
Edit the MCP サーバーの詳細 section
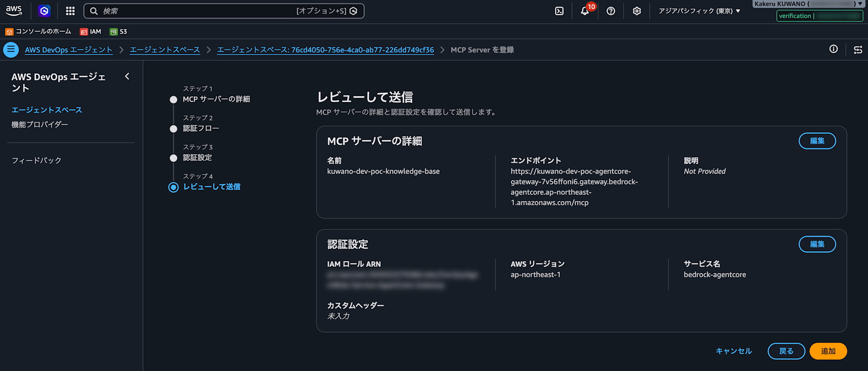pos(817,141)
